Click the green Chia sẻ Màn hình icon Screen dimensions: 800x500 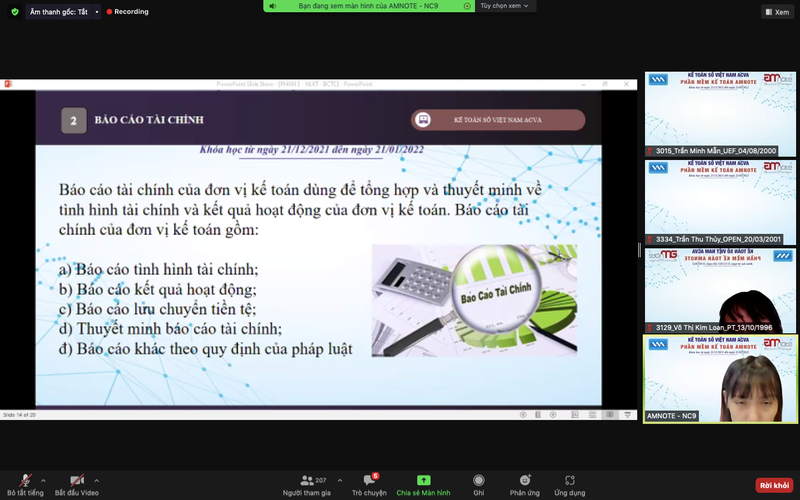[423, 481]
